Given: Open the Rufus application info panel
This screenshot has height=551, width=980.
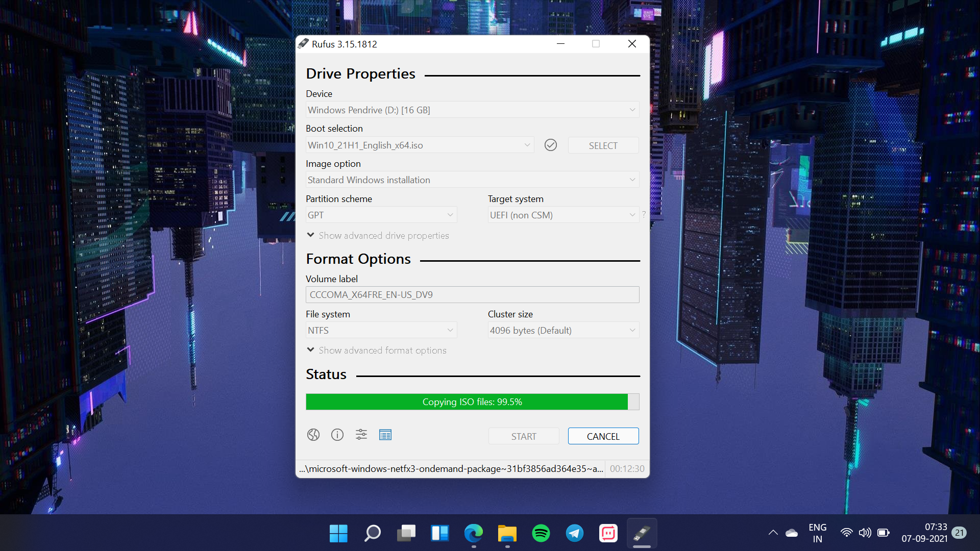Looking at the screenshot, I should coord(336,435).
